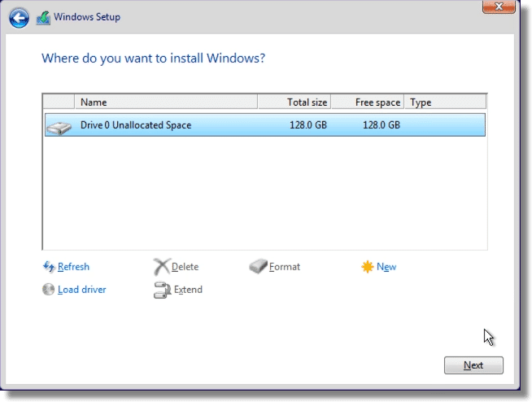Image resolution: width=532 pixels, height=402 pixels.
Task: Click the 128.0 GB free space value
Action: pyautogui.click(x=382, y=125)
